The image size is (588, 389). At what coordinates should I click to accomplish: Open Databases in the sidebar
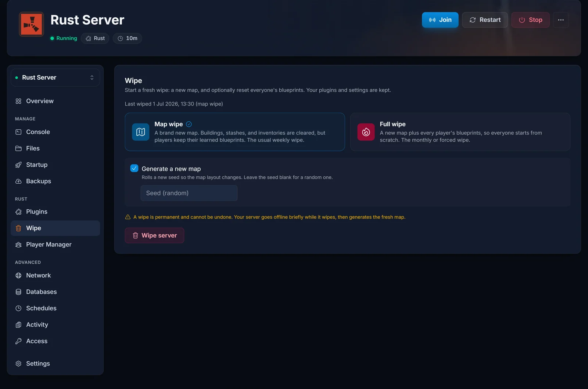55,292
